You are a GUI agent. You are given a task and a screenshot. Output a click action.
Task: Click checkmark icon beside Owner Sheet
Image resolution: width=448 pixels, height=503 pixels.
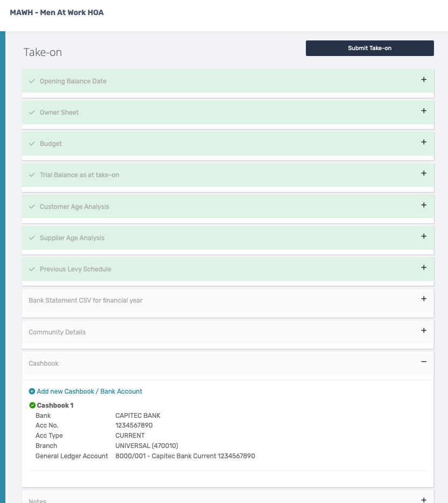[32, 112]
